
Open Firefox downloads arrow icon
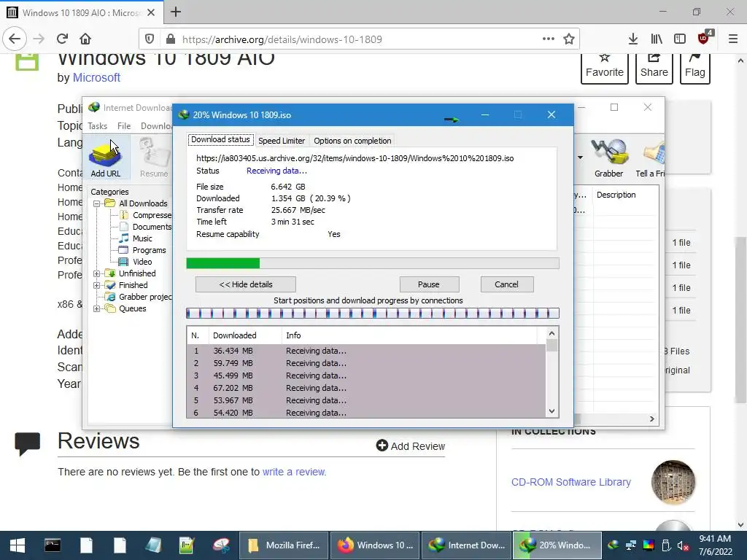(x=633, y=39)
